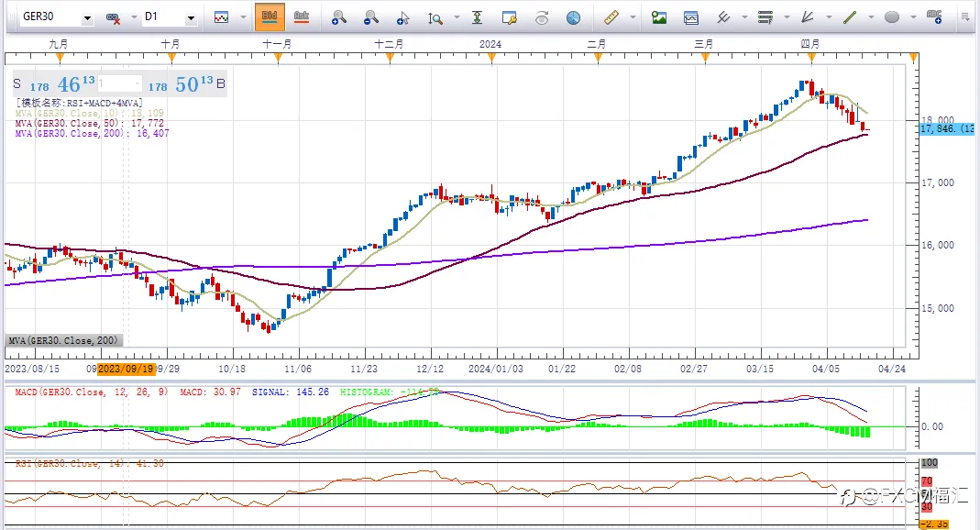This screenshot has width=980, height=530.
Task: Select the Andrews pitchfork tool
Action: point(723,17)
